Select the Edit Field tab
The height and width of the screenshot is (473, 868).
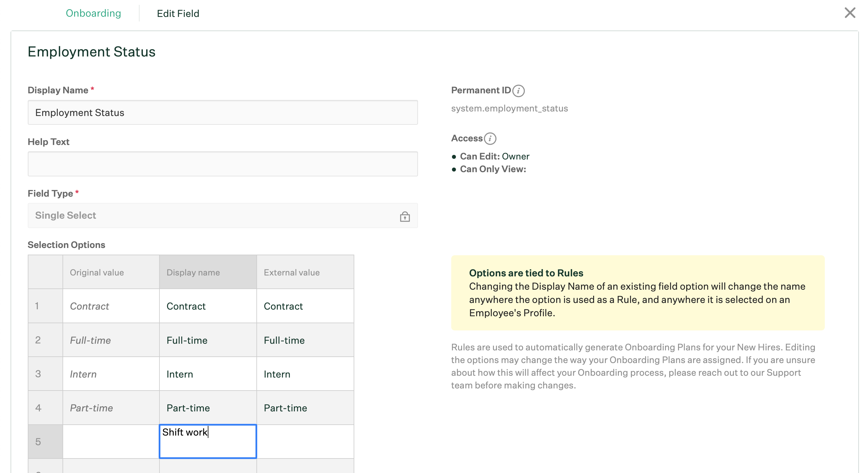pyautogui.click(x=178, y=14)
